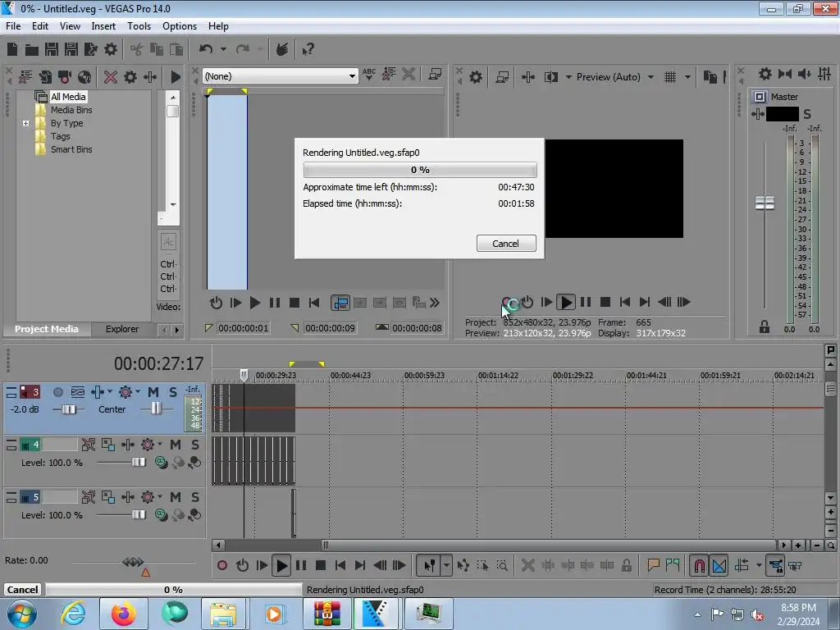
Task: Click Stop in the preview transport
Action: click(x=605, y=302)
